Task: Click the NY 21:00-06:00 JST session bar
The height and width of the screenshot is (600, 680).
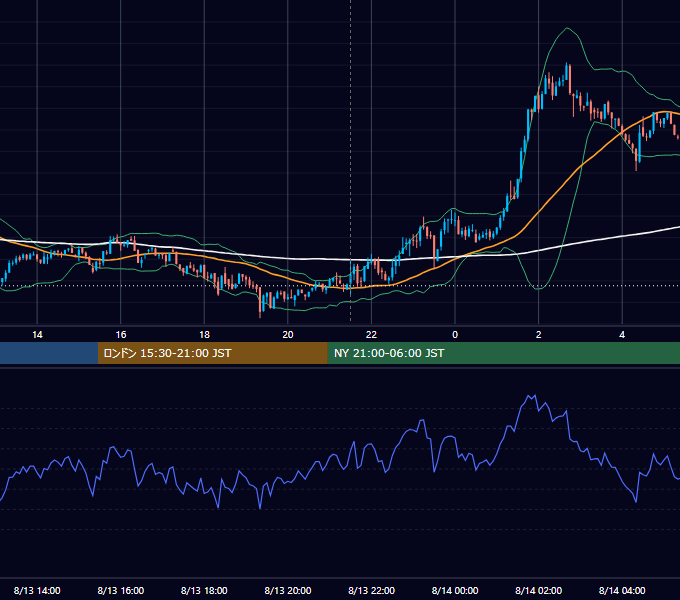Action: point(503,353)
